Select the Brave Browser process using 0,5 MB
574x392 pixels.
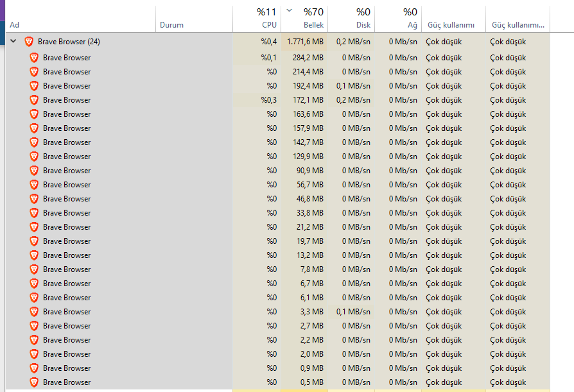coord(67,382)
